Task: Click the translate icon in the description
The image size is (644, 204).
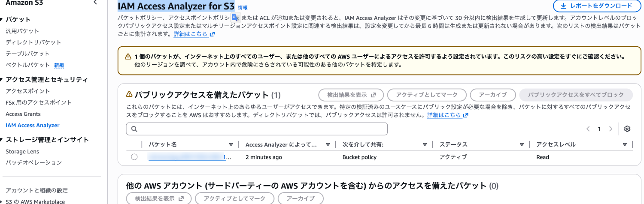Action: pos(235,18)
